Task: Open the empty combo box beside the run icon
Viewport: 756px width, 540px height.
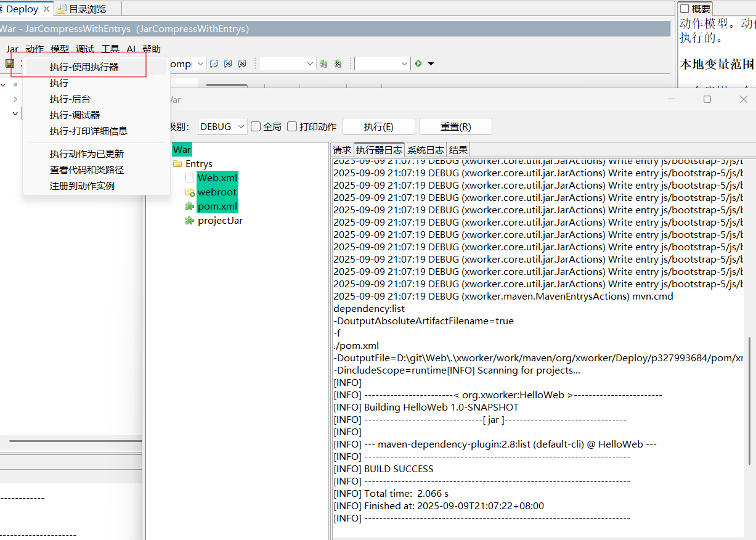Action: coord(382,63)
